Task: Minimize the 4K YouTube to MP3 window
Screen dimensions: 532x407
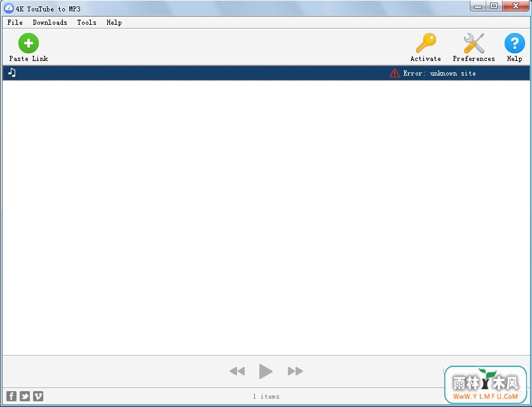Action: [x=478, y=6]
